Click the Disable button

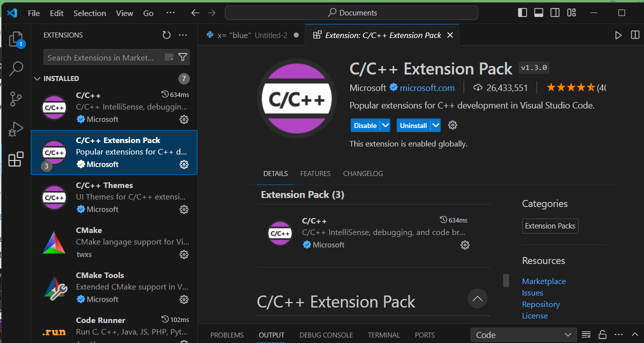pyautogui.click(x=365, y=125)
